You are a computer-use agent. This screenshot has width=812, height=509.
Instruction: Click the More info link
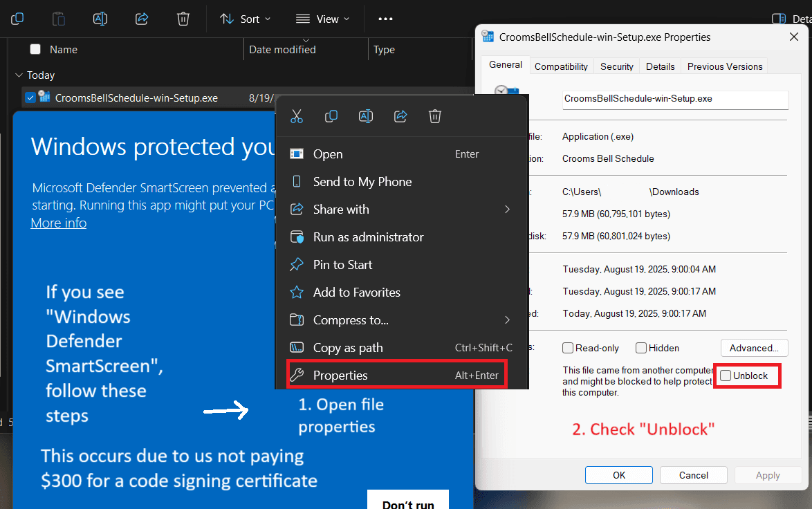[x=58, y=223]
